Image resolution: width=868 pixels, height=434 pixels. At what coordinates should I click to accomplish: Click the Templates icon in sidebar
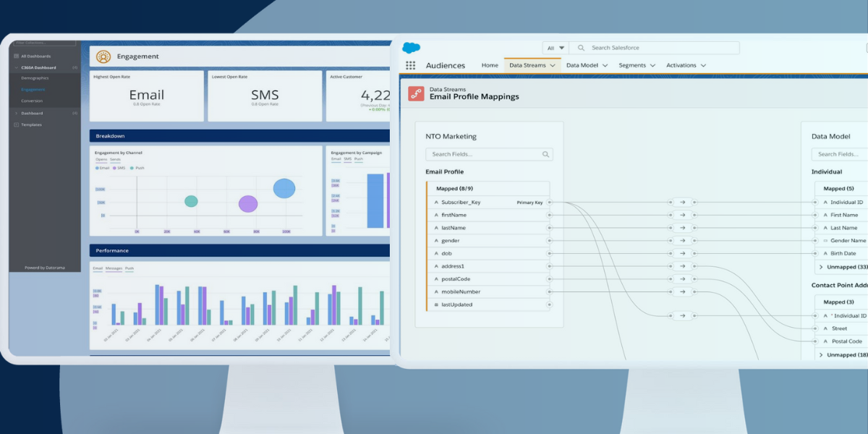[x=16, y=124]
